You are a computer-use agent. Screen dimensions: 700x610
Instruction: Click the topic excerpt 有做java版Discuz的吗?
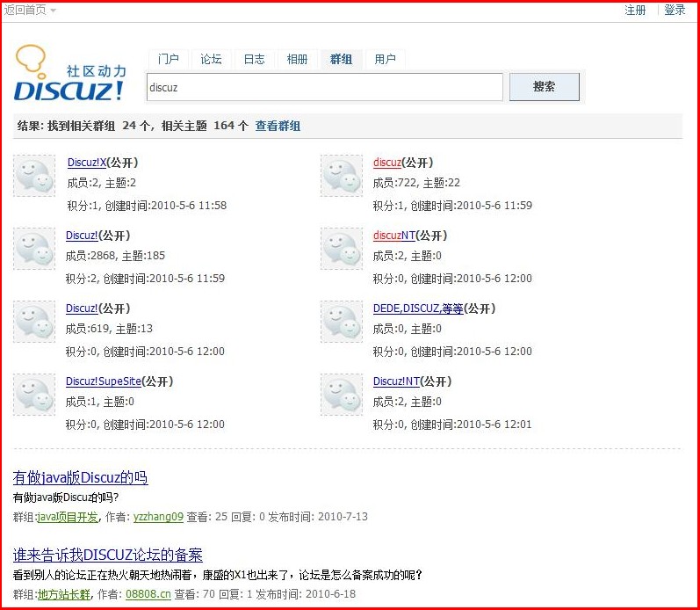click(x=66, y=497)
